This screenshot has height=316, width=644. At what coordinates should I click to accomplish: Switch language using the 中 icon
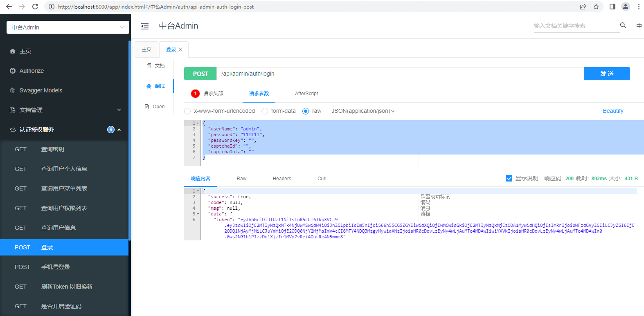click(x=639, y=26)
